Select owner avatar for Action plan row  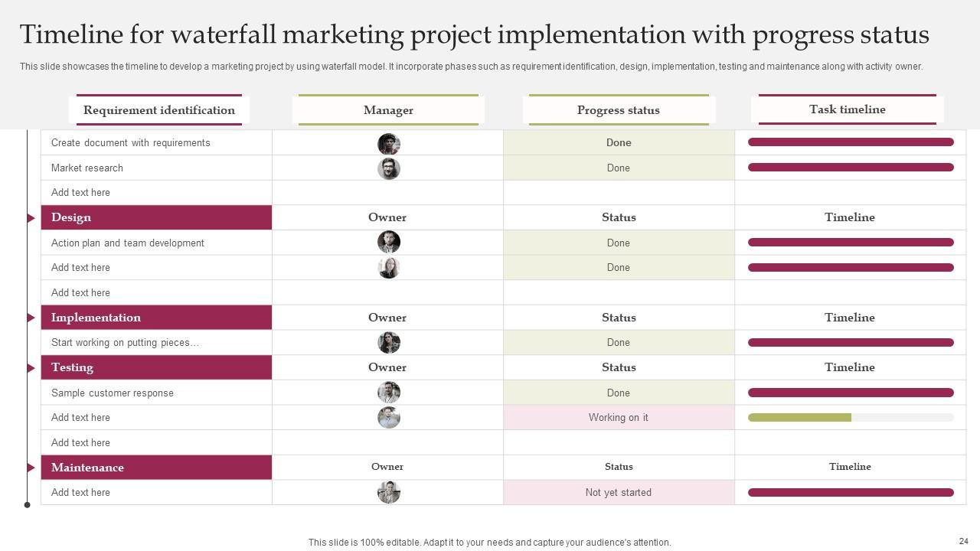coord(389,243)
